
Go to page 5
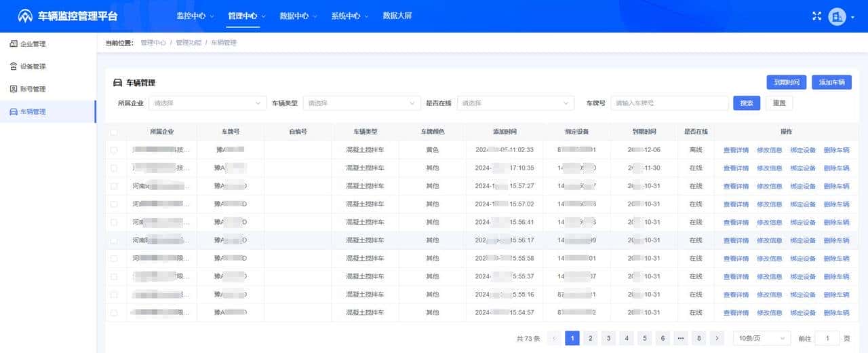click(645, 338)
